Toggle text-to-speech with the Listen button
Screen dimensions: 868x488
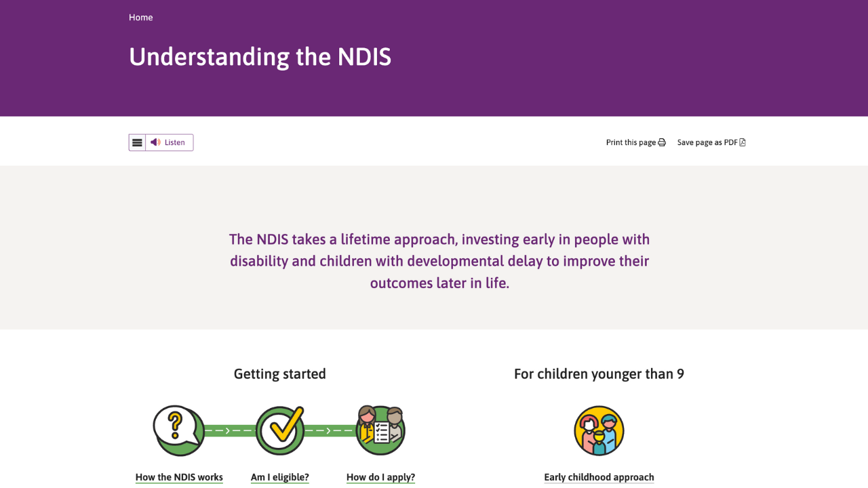167,142
